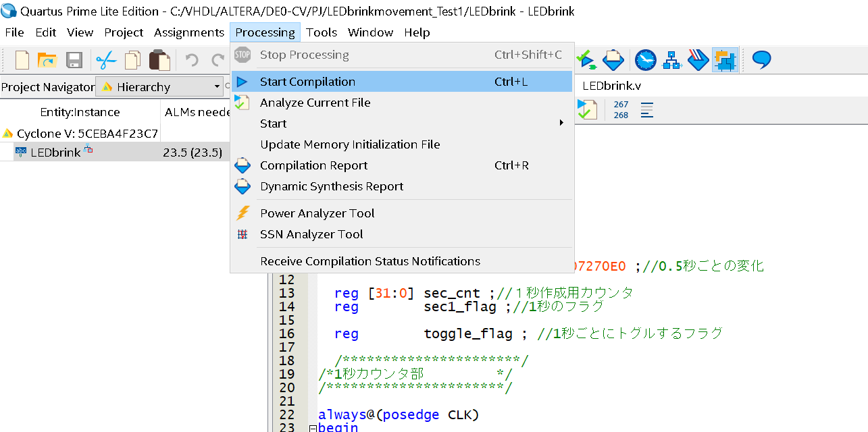Open the Tools menu
Image resolution: width=868 pixels, height=432 pixels.
(x=322, y=32)
